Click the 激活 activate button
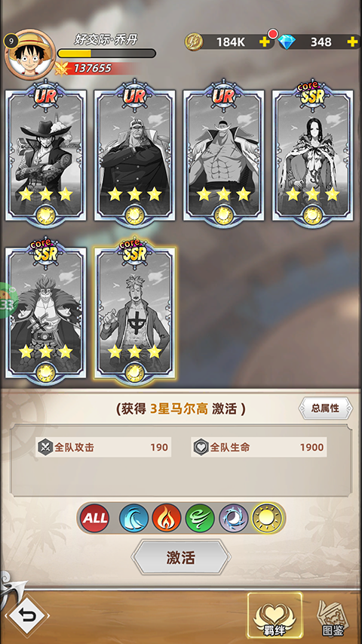This screenshot has height=644, width=362. point(180,557)
